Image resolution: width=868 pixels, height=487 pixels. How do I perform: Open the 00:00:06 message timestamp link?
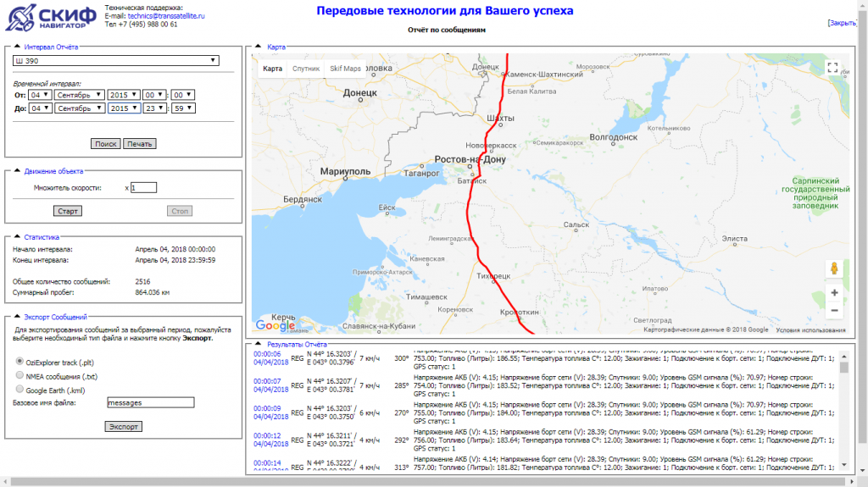[267, 354]
